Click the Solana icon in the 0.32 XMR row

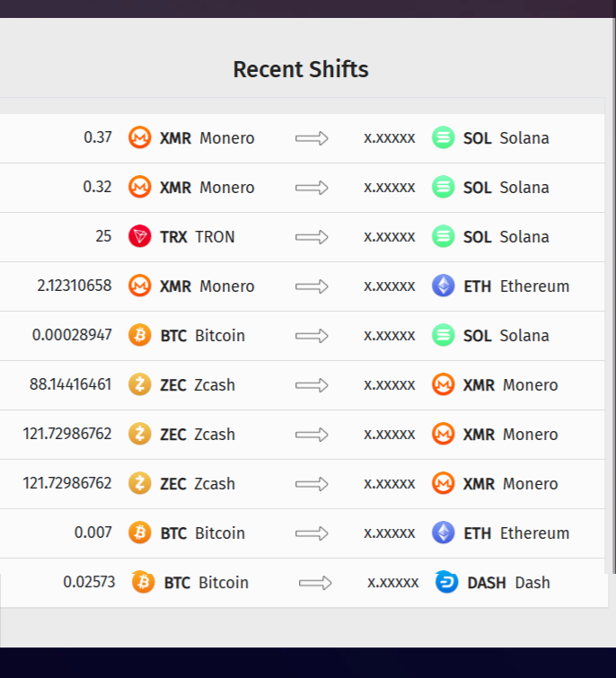[443, 187]
